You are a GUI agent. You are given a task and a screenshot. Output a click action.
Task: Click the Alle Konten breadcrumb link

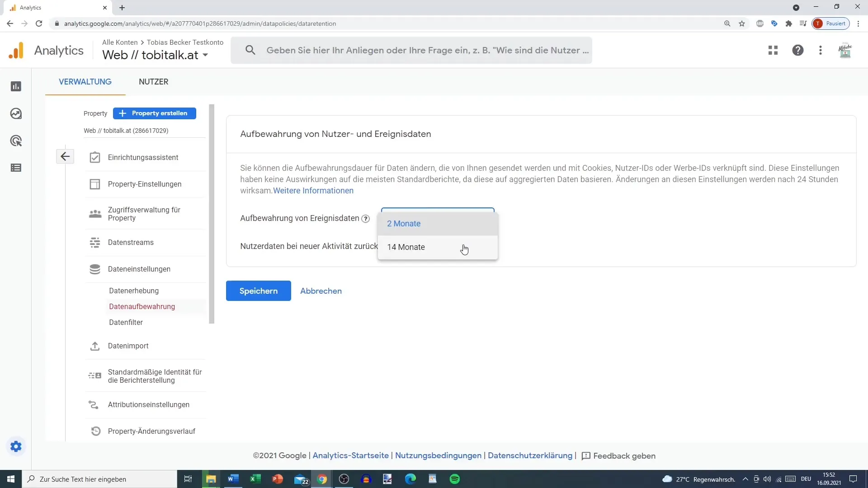(x=120, y=42)
